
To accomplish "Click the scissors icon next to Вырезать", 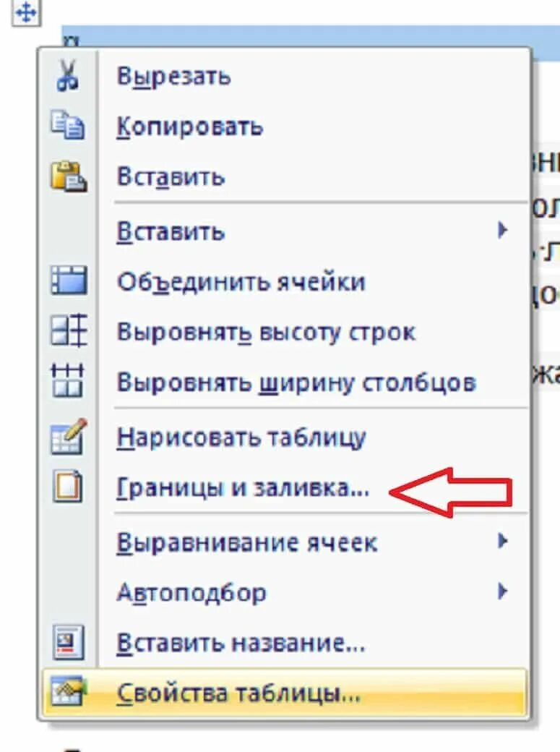I will [68, 75].
